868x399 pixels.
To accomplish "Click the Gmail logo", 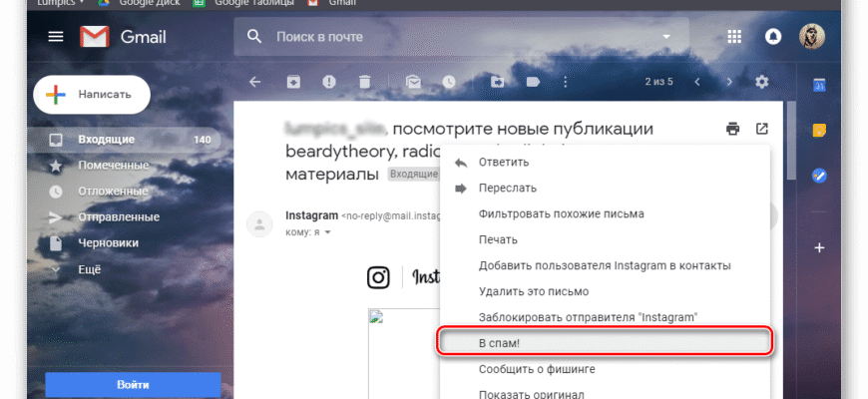I will [x=123, y=37].
